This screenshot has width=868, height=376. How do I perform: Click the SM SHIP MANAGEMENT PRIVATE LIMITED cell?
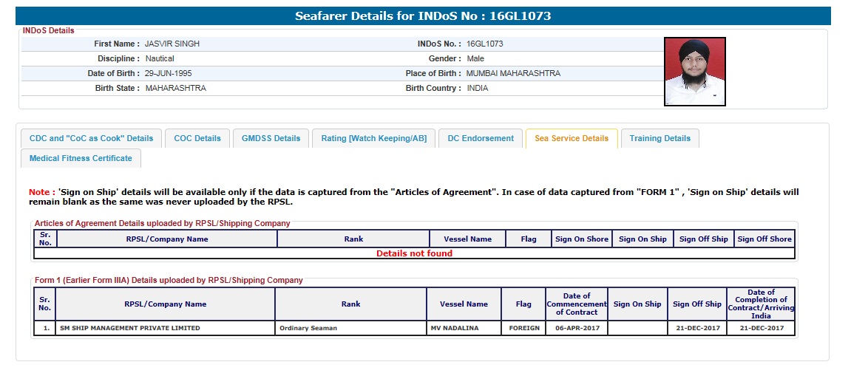coord(130,328)
